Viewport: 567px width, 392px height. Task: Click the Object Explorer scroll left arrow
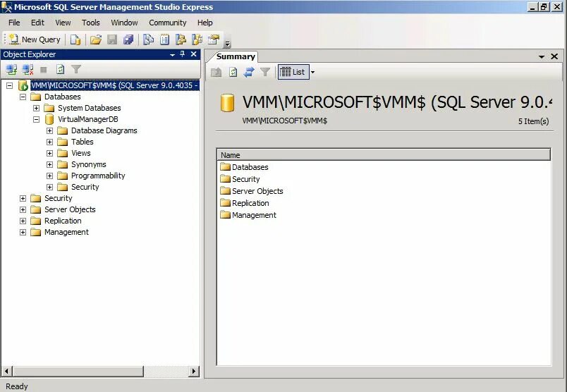pyautogui.click(x=7, y=371)
